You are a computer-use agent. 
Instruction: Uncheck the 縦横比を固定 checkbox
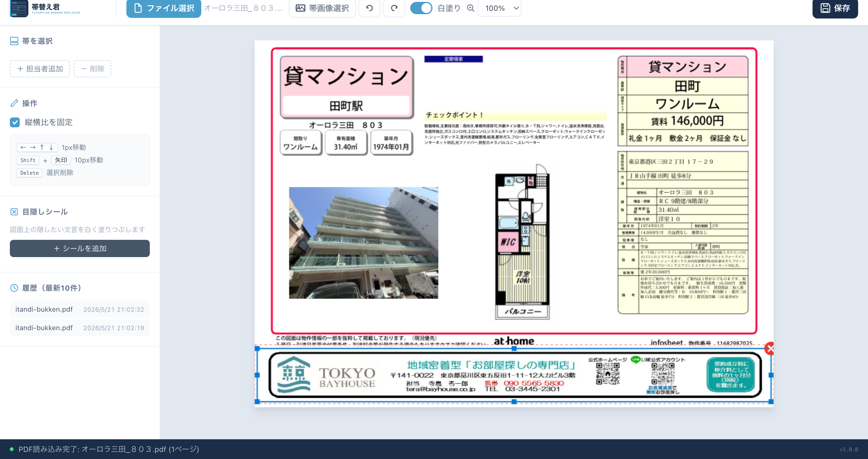tap(15, 122)
